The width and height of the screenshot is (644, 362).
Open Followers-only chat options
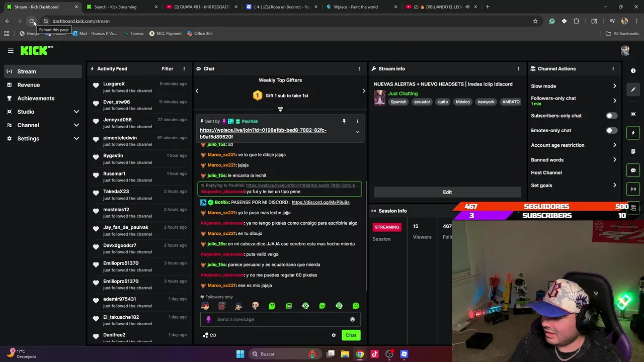coord(574,101)
